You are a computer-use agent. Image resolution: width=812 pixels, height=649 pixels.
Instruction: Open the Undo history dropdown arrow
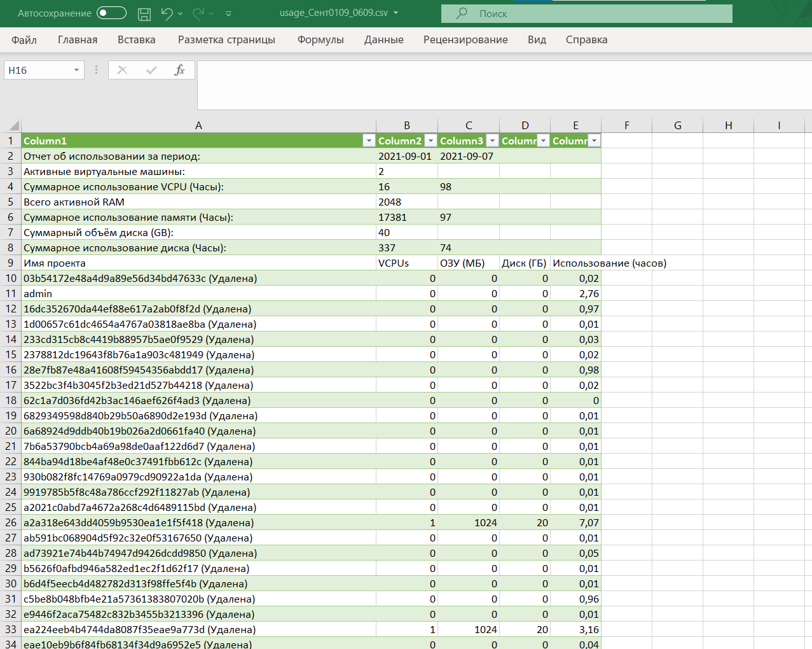181,13
